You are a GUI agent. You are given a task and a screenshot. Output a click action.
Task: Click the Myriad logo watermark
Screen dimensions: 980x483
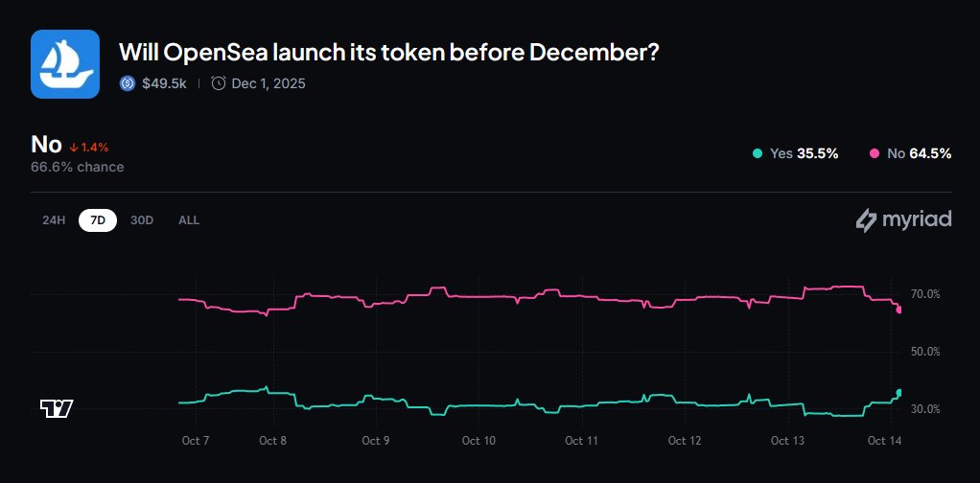click(903, 219)
